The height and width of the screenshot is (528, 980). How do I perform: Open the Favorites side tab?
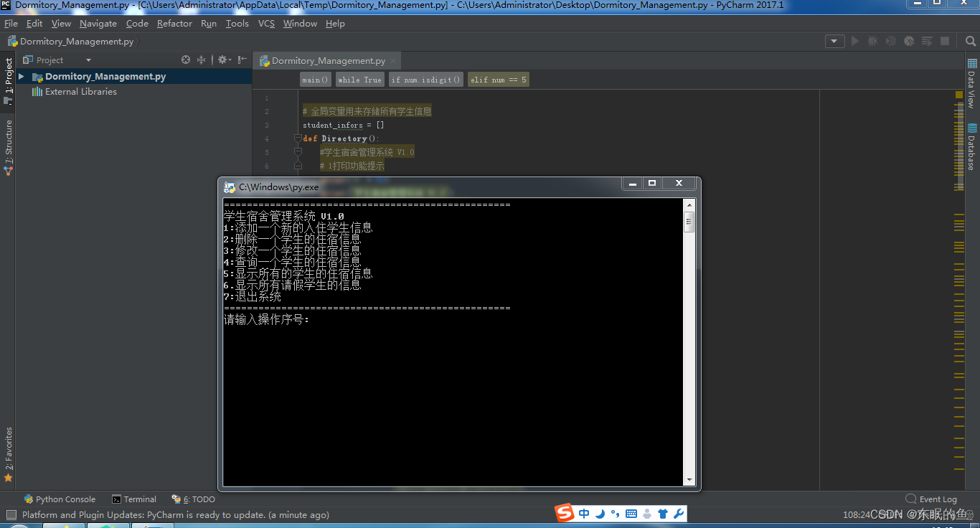9,454
